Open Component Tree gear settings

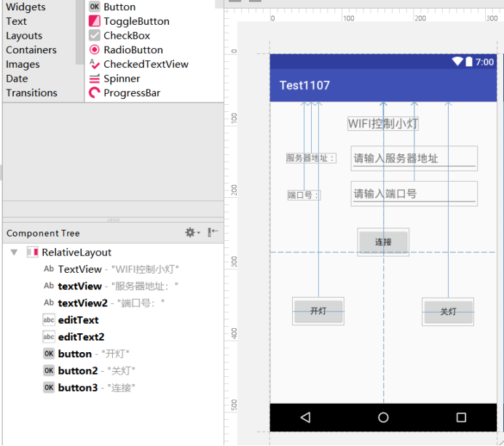[x=190, y=233]
